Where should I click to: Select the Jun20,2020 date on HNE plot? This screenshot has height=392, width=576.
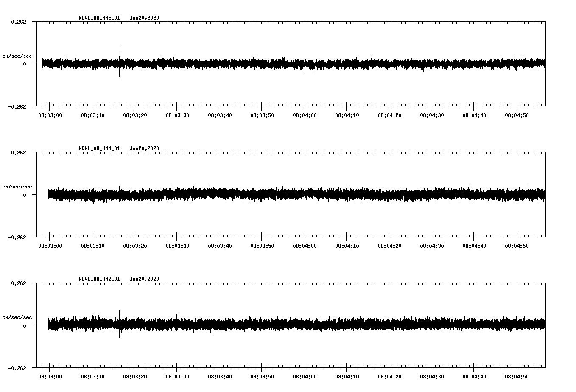click(x=145, y=18)
